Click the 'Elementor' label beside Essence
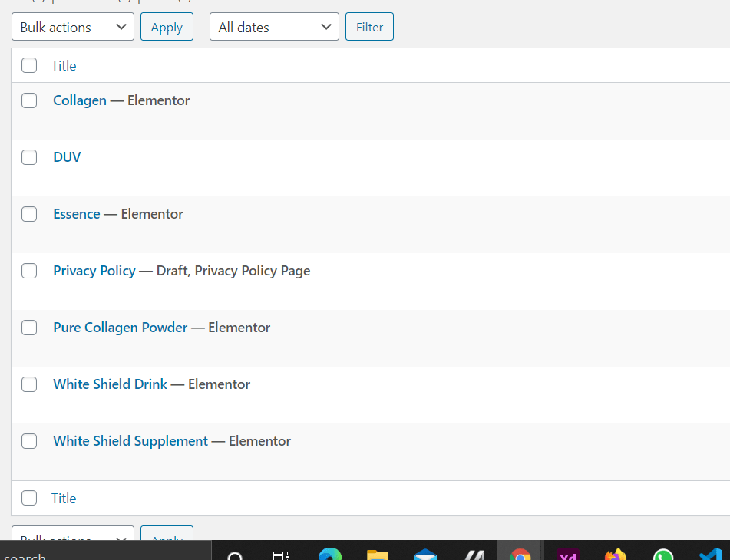The image size is (730, 560). point(152,214)
